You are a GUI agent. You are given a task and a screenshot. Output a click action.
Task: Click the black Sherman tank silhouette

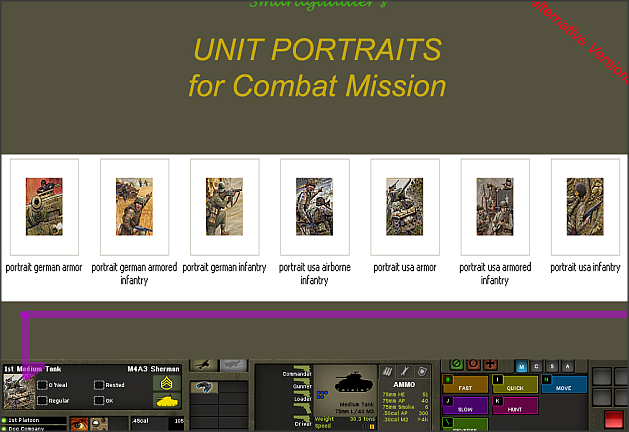tap(354, 382)
